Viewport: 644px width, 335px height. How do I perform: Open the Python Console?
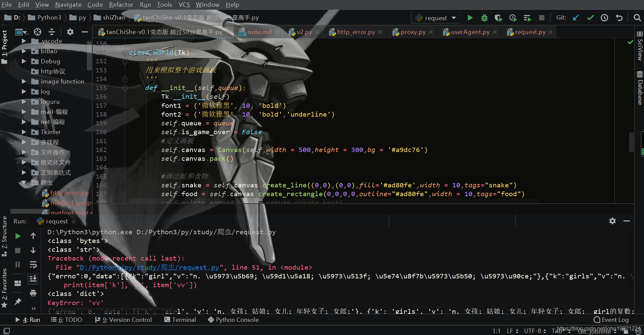233,320
